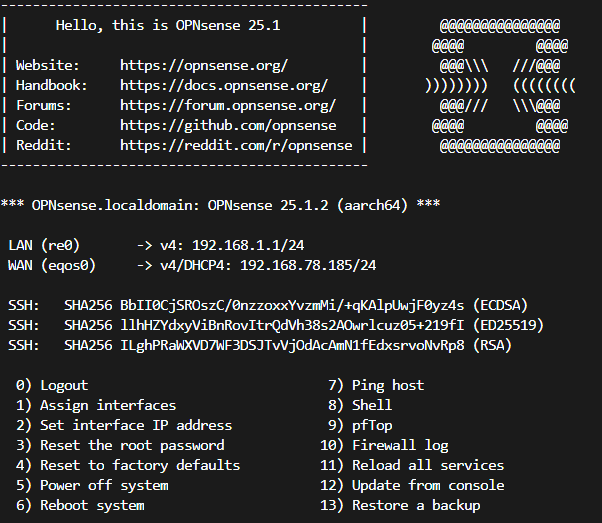Viewport: 602px width, 523px height.
Task: Click menu option 6) Reboot system
Action: 80,505
